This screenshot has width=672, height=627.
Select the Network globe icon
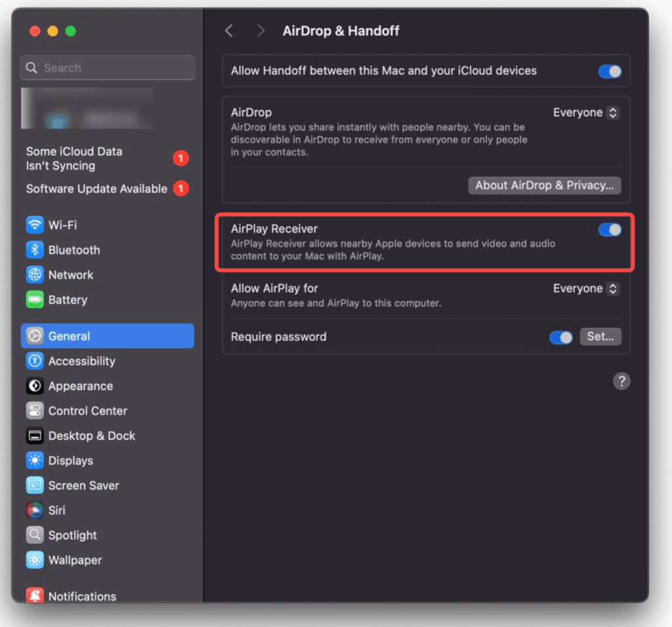point(35,275)
